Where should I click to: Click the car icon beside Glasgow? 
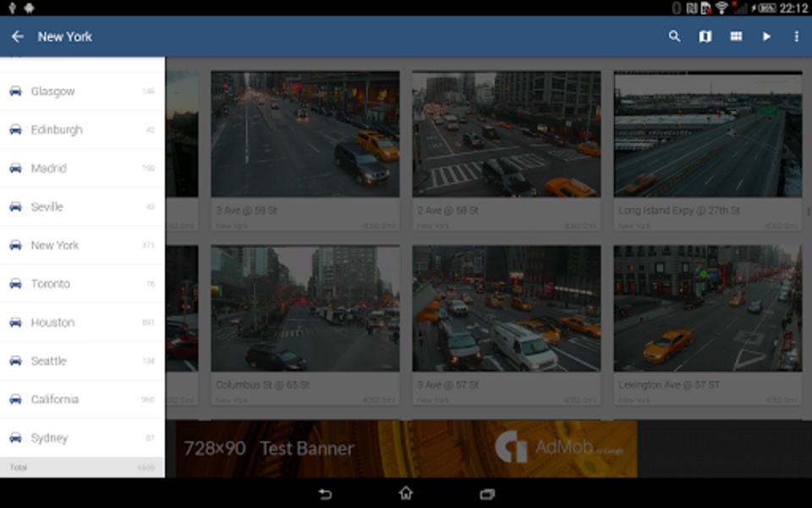[15, 91]
